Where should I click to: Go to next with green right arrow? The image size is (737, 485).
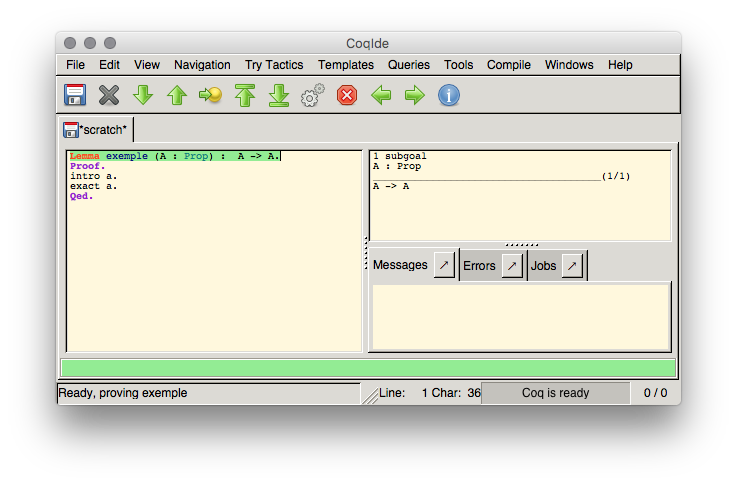[x=415, y=95]
